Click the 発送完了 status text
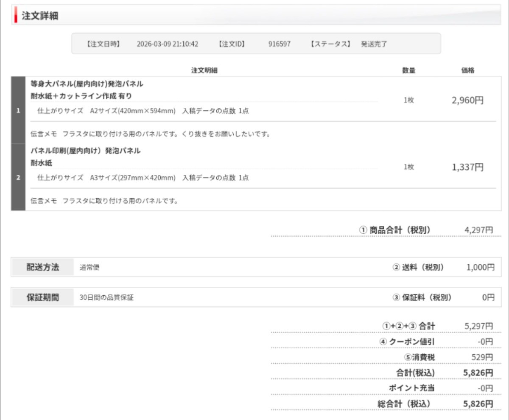 tap(374, 44)
